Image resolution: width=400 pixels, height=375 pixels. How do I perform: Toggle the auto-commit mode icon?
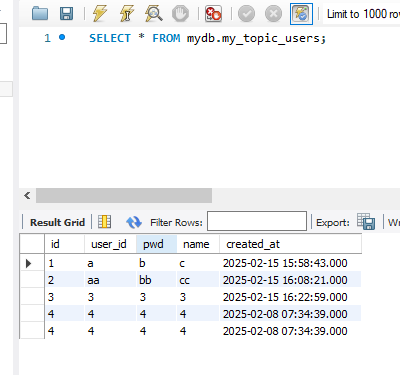coord(301,14)
